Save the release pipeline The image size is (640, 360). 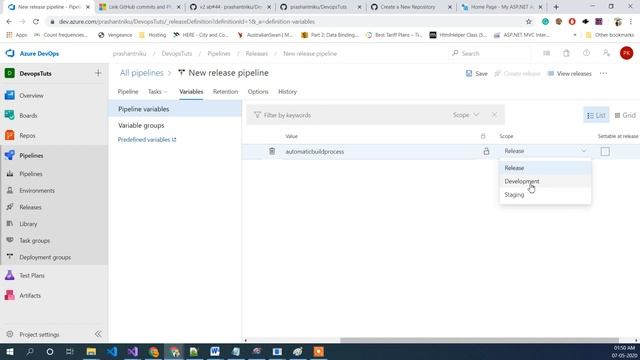(x=477, y=74)
